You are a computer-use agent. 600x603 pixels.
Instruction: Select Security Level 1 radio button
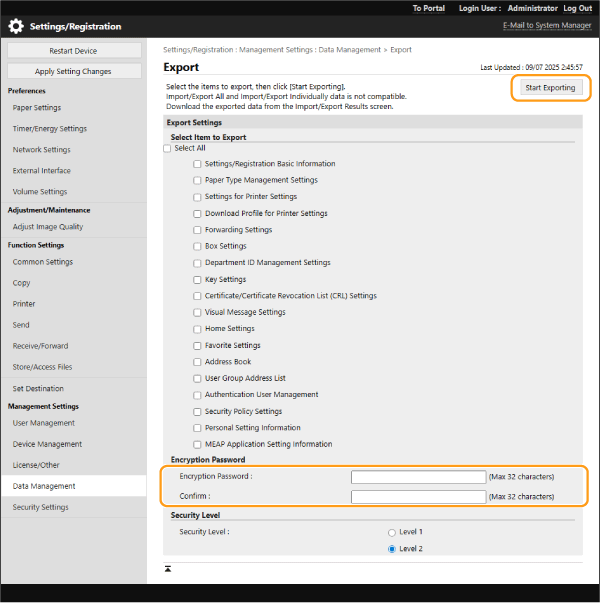tap(392, 532)
